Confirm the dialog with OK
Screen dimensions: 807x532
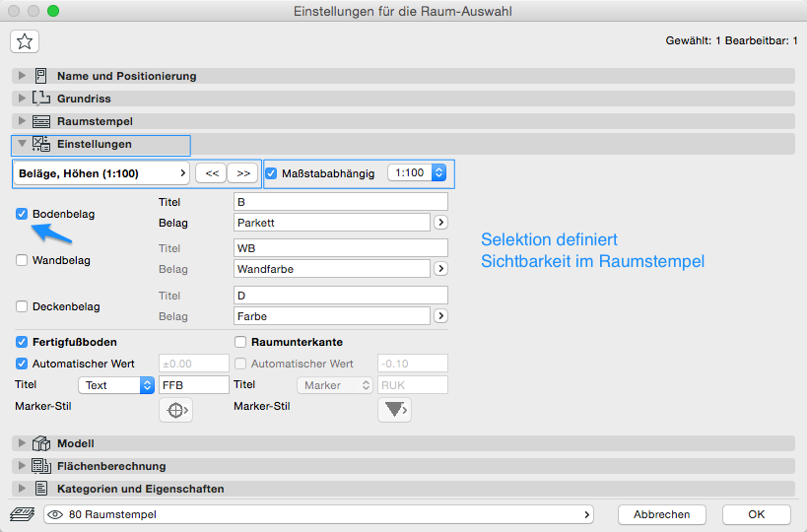[756, 514]
